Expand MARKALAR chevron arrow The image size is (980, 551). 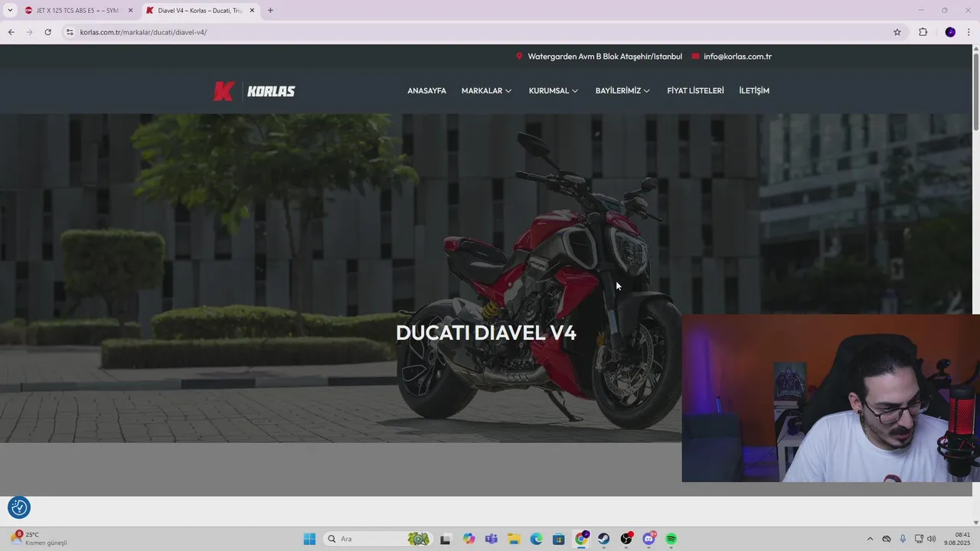coord(508,91)
